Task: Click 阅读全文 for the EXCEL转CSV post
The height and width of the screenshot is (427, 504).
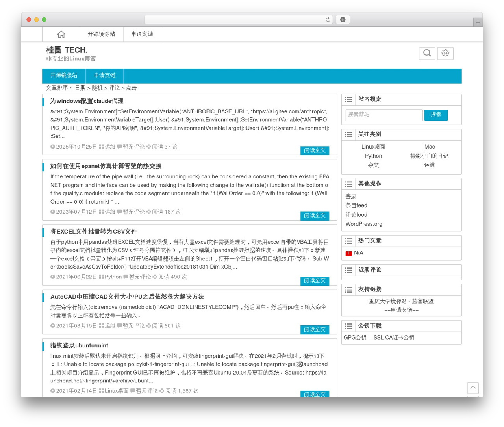Action: pos(315,281)
